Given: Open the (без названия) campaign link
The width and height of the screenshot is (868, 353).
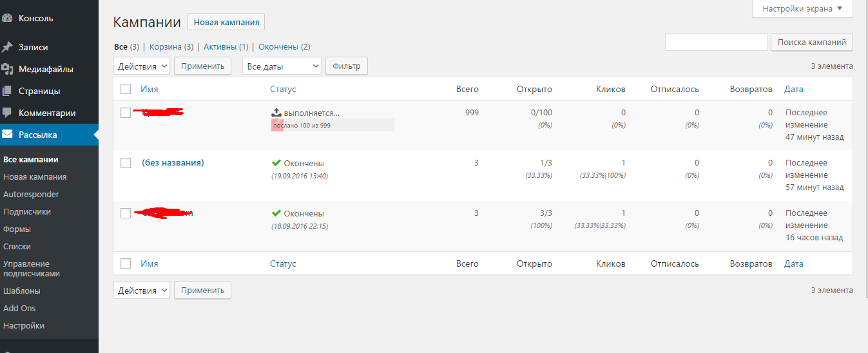Looking at the screenshot, I should pyautogui.click(x=173, y=163).
